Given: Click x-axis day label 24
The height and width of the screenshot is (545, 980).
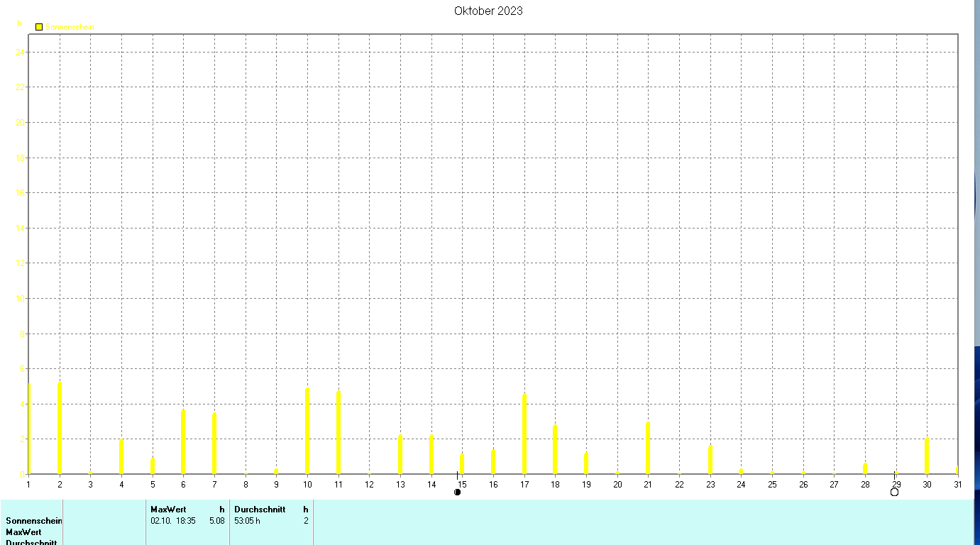Looking at the screenshot, I should click(x=741, y=485).
